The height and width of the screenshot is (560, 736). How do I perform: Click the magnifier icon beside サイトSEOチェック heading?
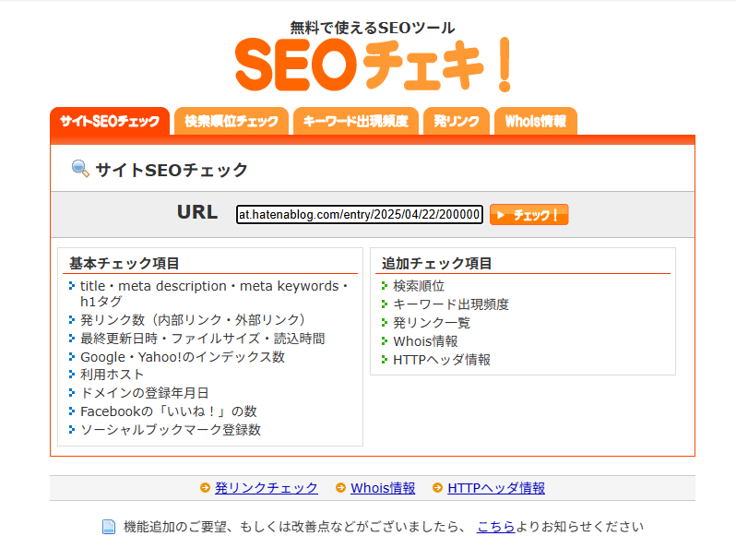point(80,169)
